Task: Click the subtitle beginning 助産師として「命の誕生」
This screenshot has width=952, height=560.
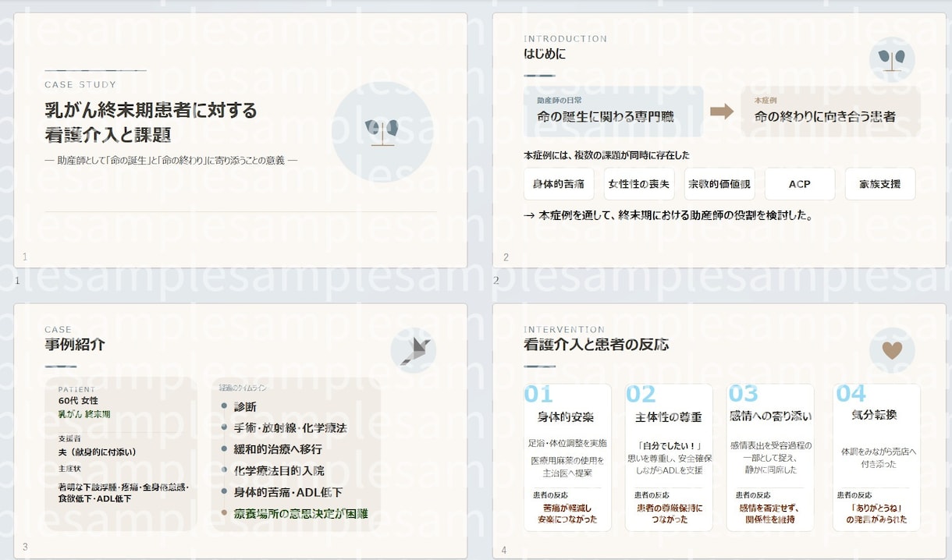Action: 172,161
